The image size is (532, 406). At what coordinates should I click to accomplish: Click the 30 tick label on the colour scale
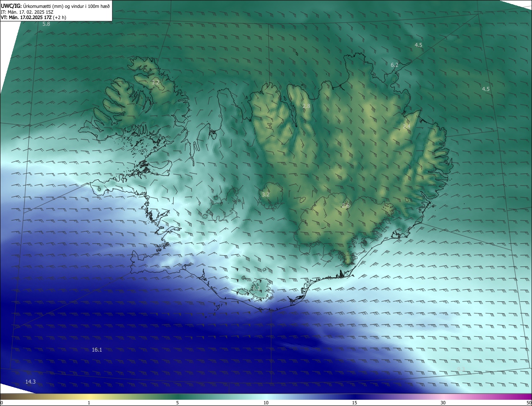pyautogui.click(x=443, y=403)
